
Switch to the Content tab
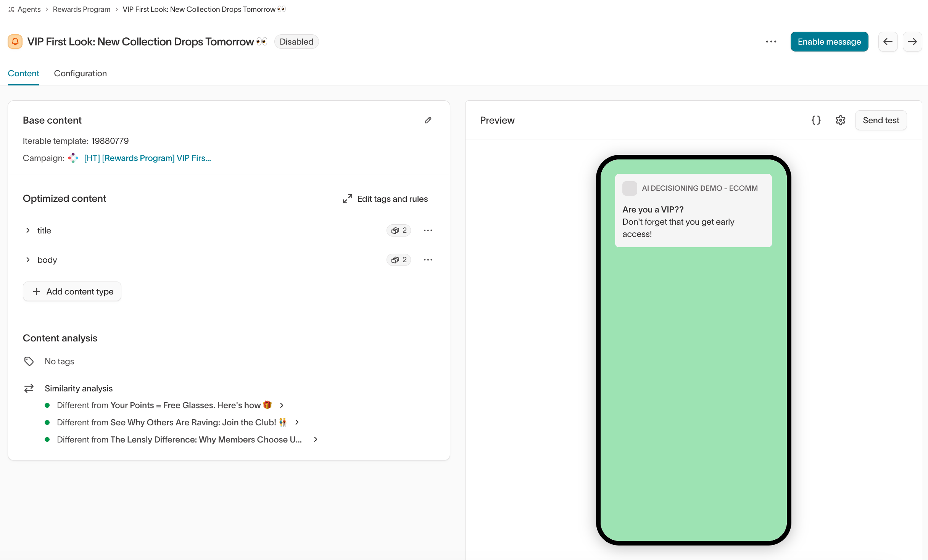[x=23, y=73]
